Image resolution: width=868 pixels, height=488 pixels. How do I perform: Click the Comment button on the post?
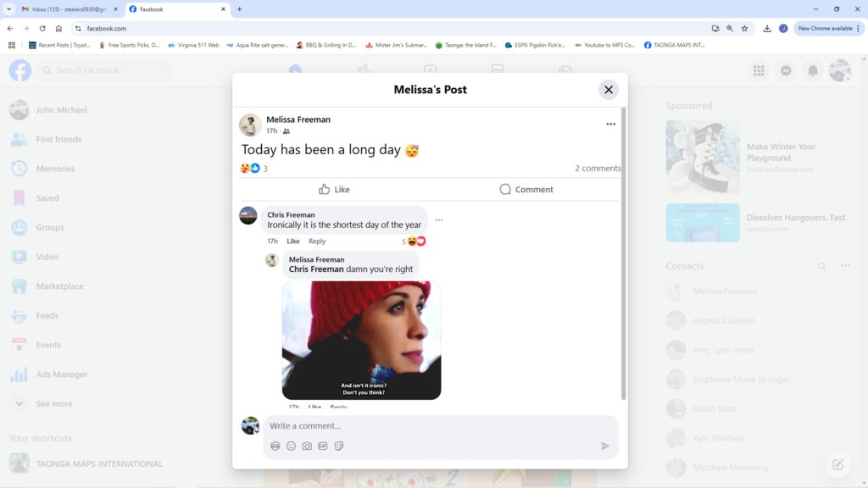tap(526, 189)
